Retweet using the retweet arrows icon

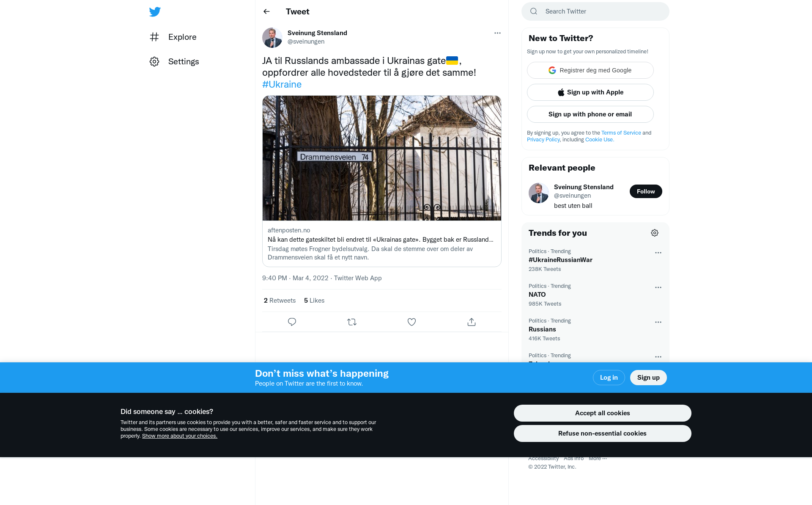click(x=352, y=322)
